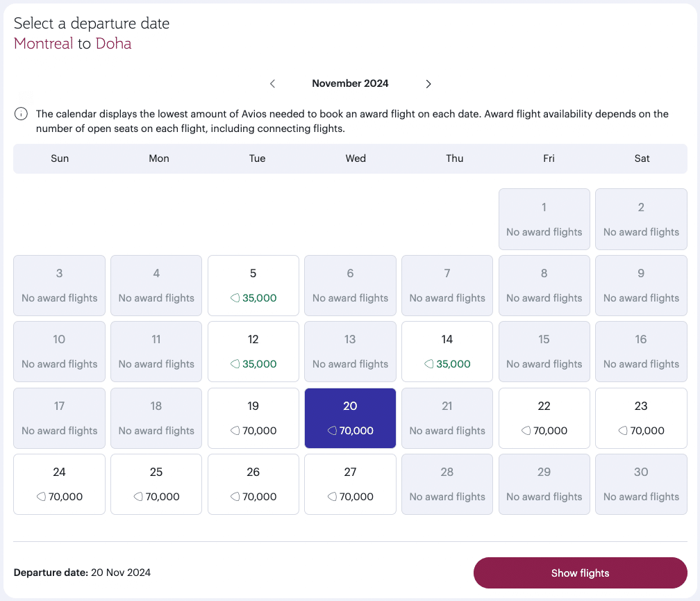Choose Tuesday November 26
Viewport: 700px width, 601px height.
click(x=253, y=484)
